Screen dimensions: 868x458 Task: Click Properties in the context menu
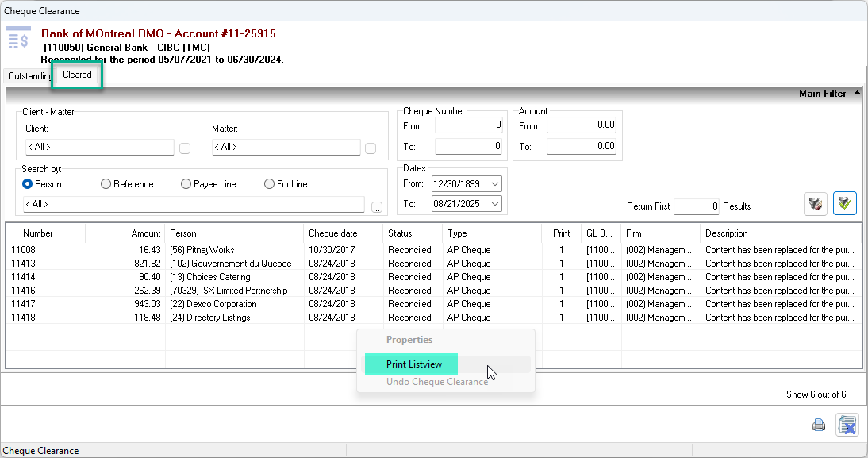[409, 340]
